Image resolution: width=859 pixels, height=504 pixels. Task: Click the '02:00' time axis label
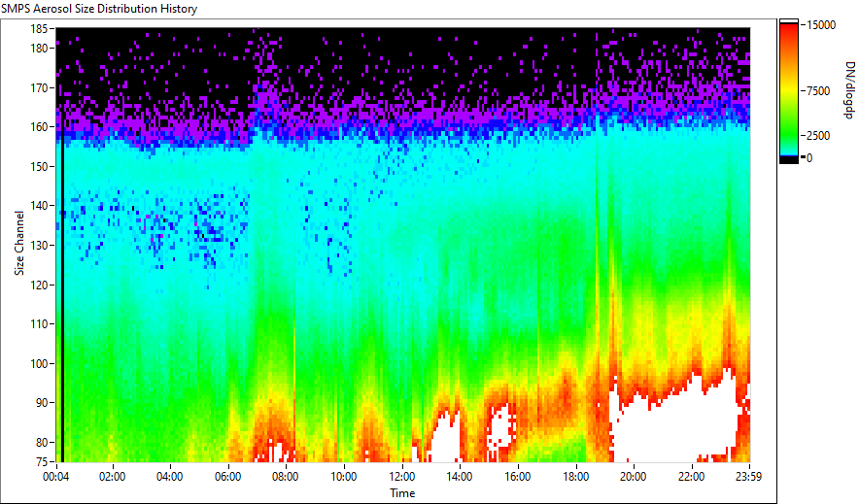[x=113, y=477]
